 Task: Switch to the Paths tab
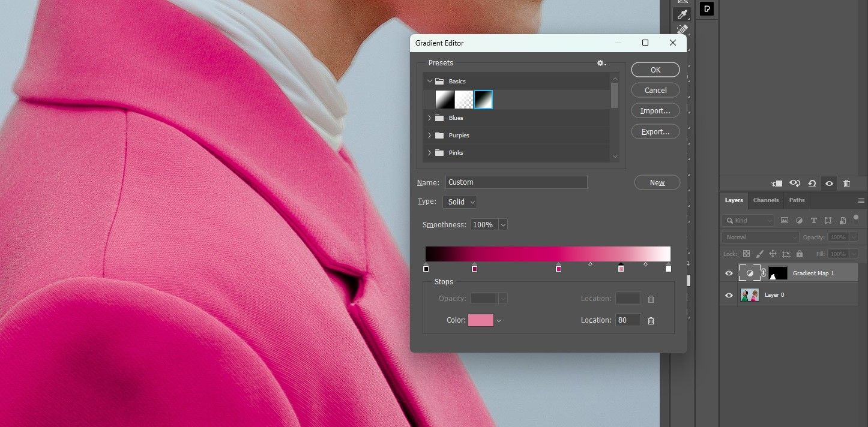[x=797, y=200]
